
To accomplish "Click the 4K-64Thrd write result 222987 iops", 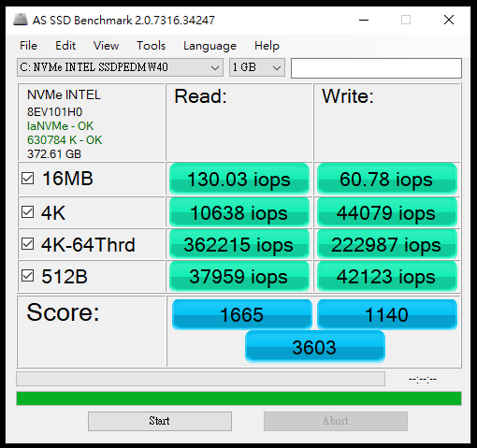I will pyautogui.click(x=387, y=244).
